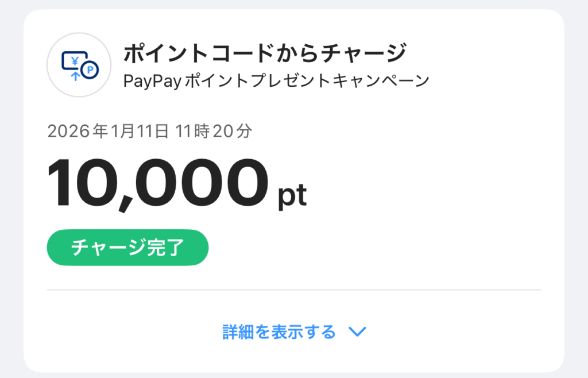Click the pt unit label
Image resolution: width=588 pixels, height=378 pixels.
click(292, 196)
